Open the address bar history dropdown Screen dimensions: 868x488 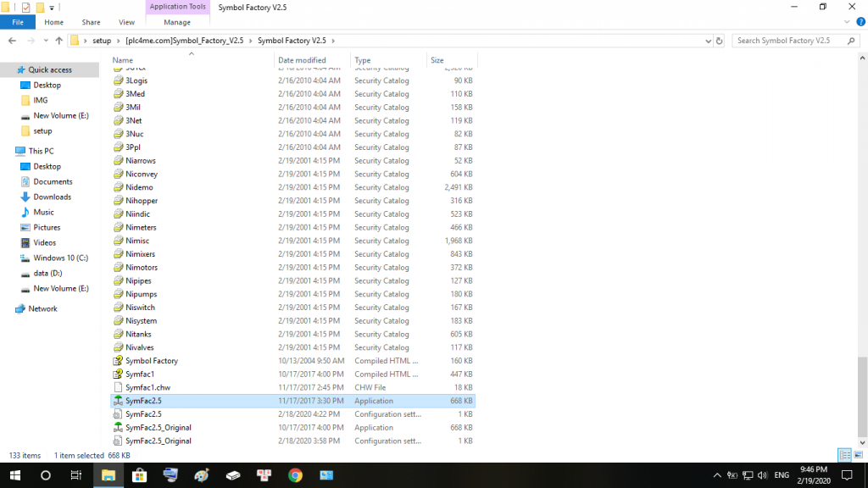[x=709, y=40]
